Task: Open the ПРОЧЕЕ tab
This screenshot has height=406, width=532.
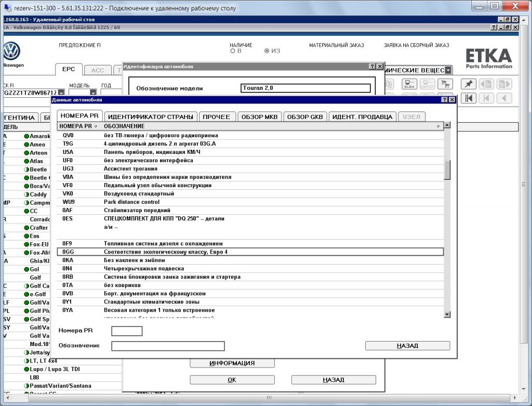Action: tap(217, 117)
